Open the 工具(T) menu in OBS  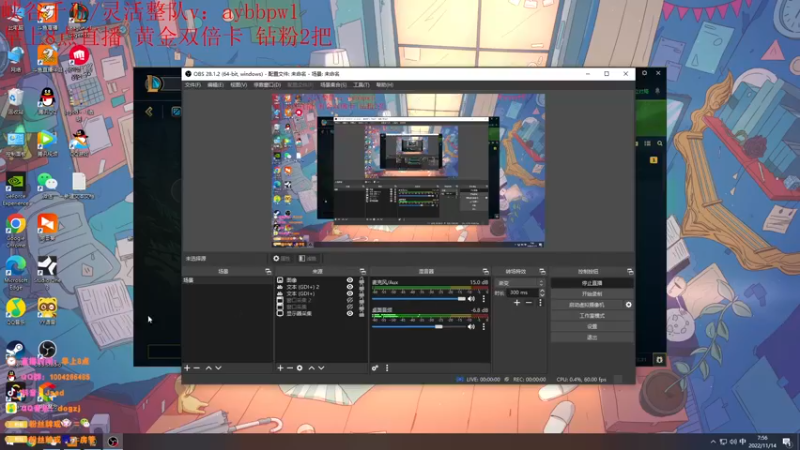(x=361, y=85)
